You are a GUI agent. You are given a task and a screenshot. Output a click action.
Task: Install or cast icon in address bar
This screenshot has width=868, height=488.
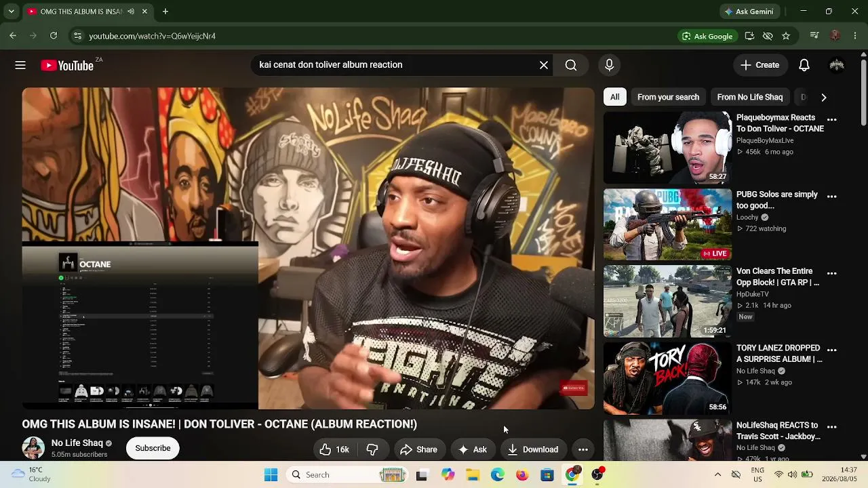pos(749,36)
